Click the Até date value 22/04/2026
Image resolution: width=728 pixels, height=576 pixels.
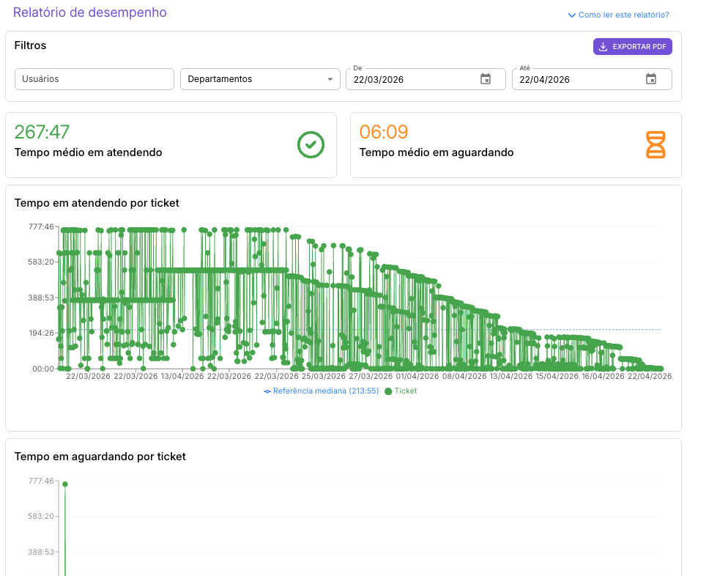(545, 80)
